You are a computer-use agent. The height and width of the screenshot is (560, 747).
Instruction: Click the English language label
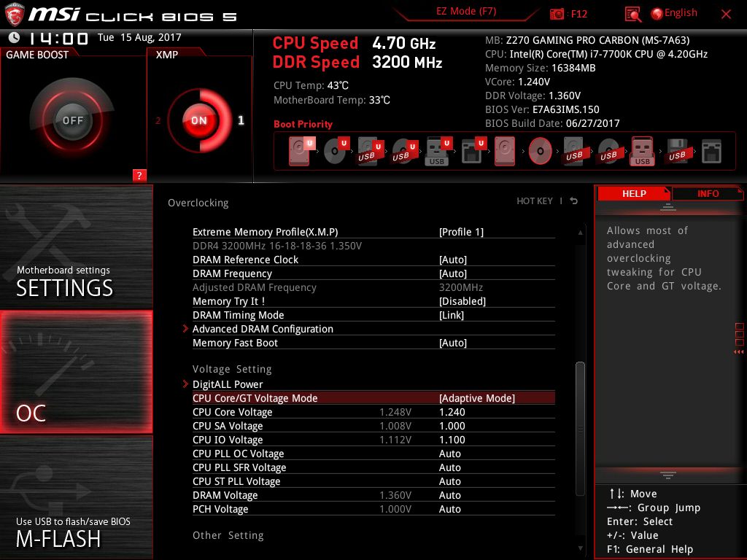681,13
